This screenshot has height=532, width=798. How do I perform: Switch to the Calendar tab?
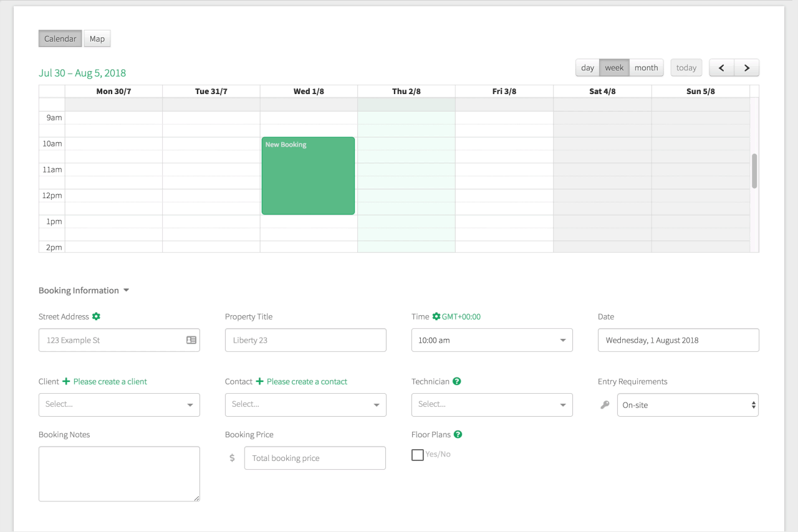[x=60, y=39]
